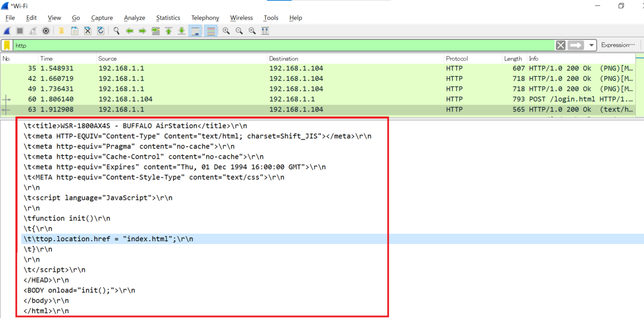Open the Capture menu
This screenshot has width=644, height=318.
pos(102,18)
